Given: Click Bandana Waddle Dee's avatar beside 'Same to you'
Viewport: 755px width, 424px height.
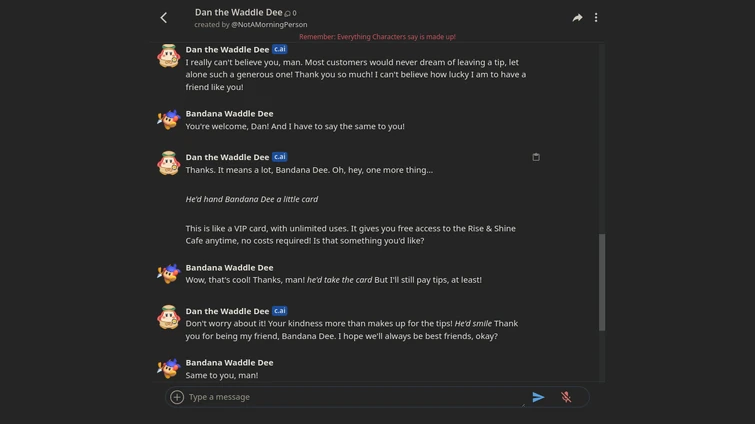Looking at the screenshot, I should pyautogui.click(x=168, y=368).
